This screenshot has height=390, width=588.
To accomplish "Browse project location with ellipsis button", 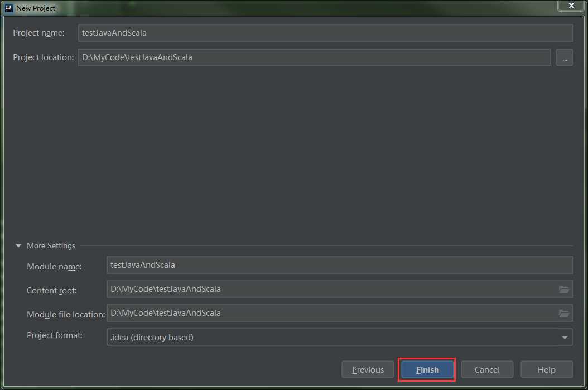I will click(565, 57).
